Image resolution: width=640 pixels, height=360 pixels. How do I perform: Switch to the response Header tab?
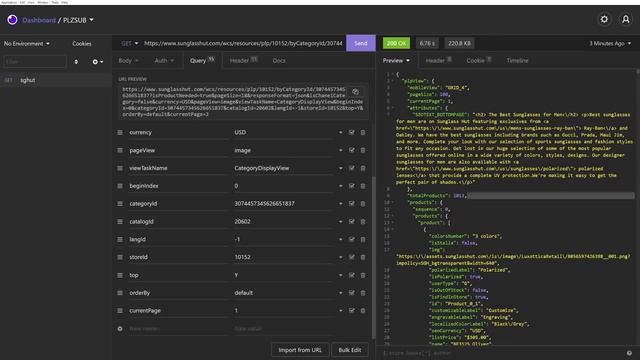tap(438, 60)
